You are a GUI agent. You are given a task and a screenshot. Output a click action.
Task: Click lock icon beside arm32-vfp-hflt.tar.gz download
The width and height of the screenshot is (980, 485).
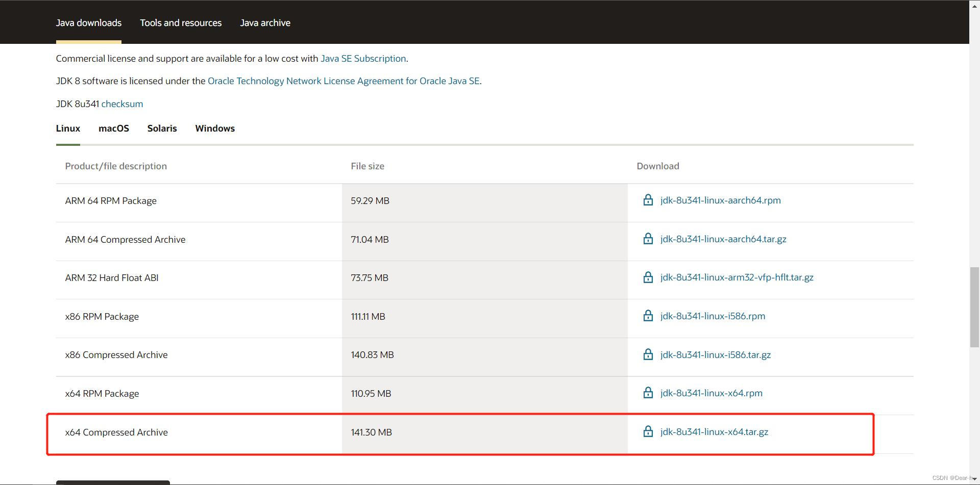(x=648, y=277)
